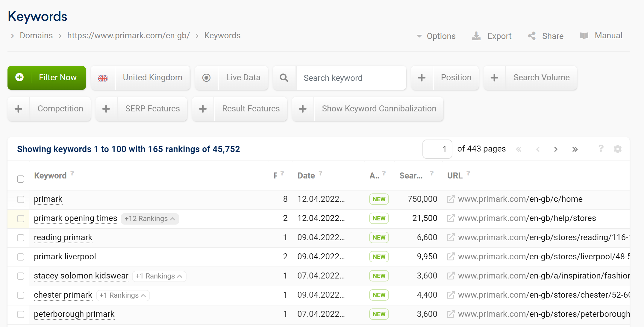Check the box for primark liverpool

[21, 257]
